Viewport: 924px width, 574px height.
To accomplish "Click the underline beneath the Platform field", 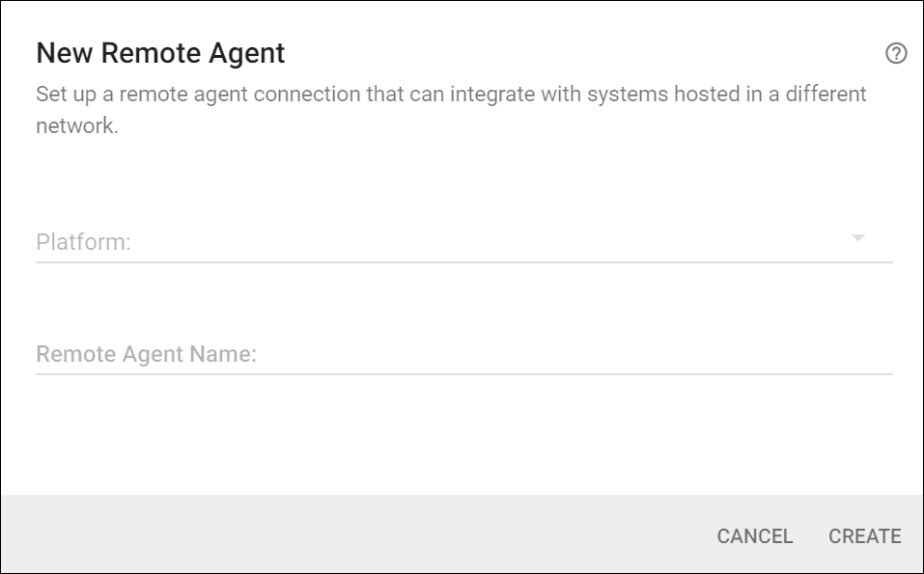I will pyautogui.click(x=463, y=261).
